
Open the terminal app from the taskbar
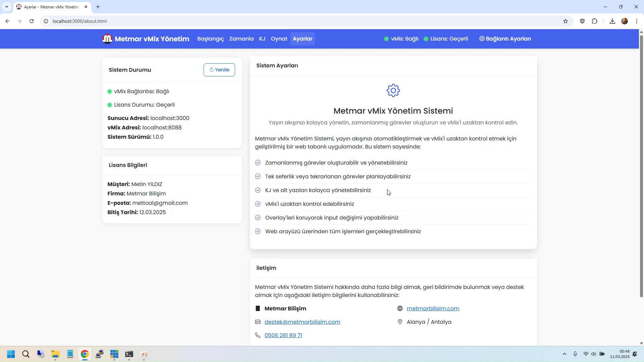coord(129,354)
